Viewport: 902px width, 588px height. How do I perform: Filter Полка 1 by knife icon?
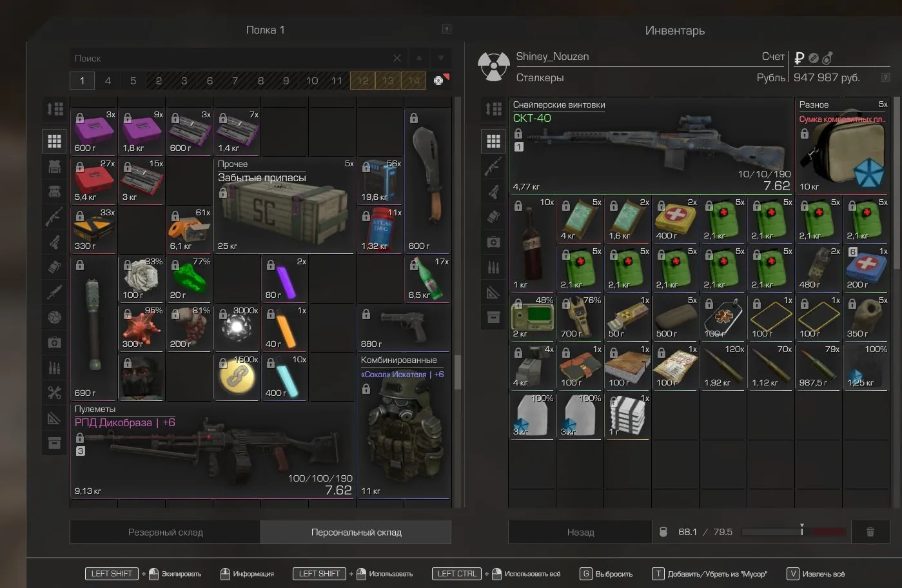55,292
